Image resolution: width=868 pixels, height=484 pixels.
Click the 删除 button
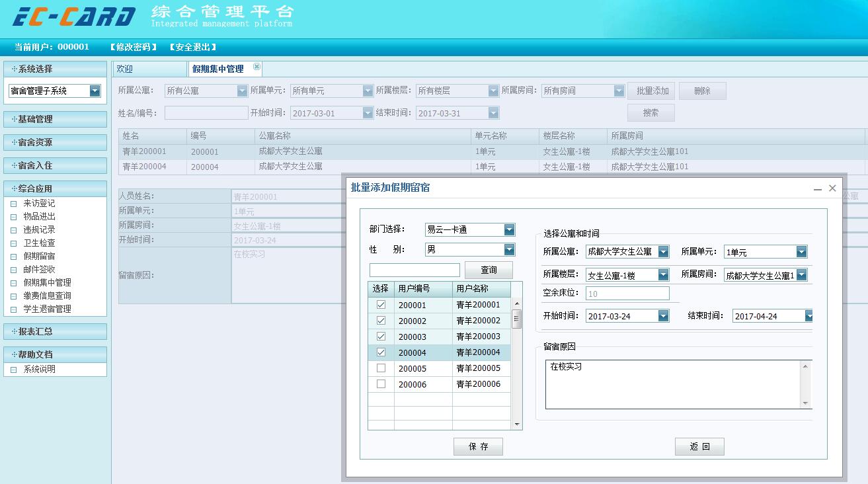(x=702, y=91)
